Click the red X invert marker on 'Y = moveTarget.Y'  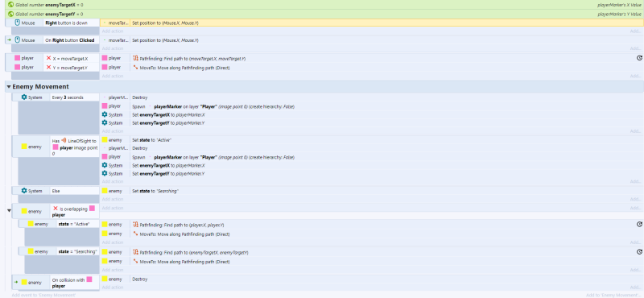(49, 68)
